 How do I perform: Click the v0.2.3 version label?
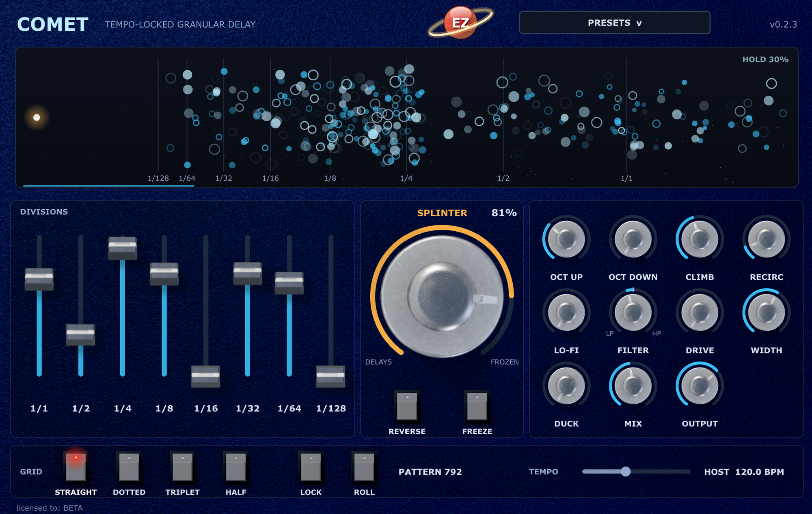click(x=783, y=24)
